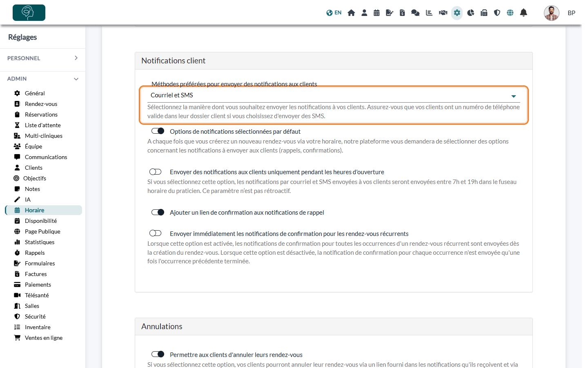Open Communications settings

[46, 157]
